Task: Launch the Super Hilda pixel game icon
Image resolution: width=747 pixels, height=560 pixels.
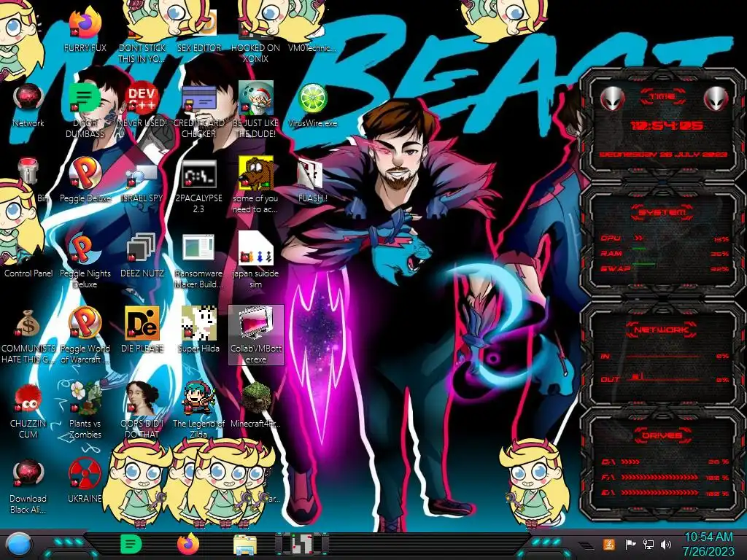Action: [x=198, y=323]
